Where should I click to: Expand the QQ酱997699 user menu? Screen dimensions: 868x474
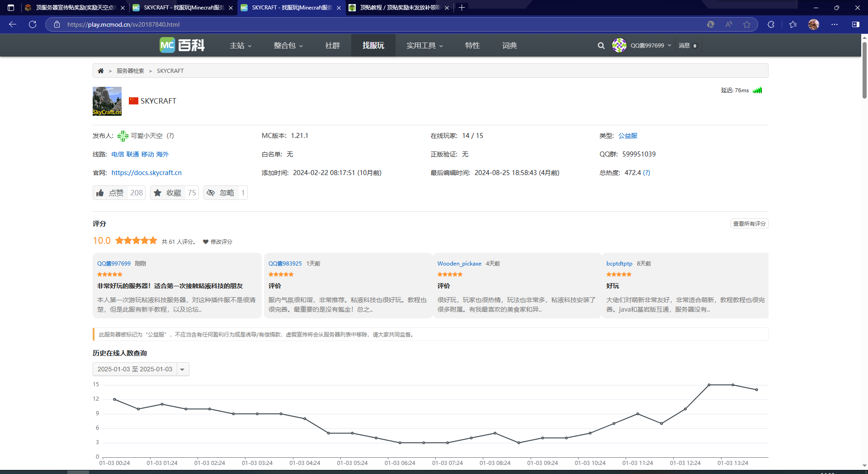coord(647,46)
